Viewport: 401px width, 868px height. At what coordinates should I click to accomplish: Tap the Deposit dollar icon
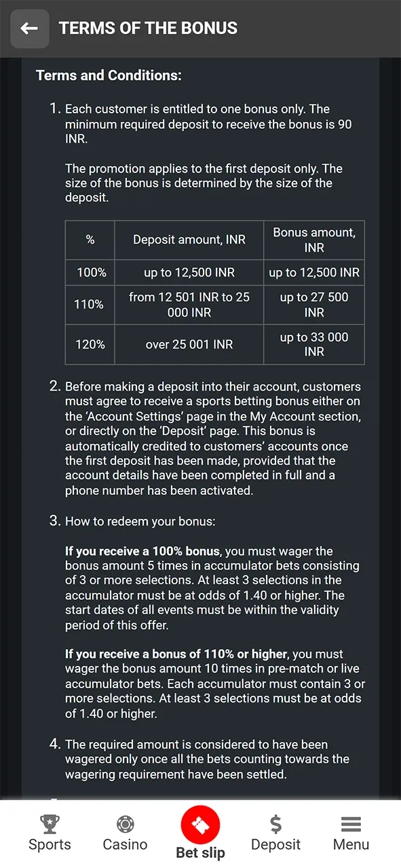[275, 825]
